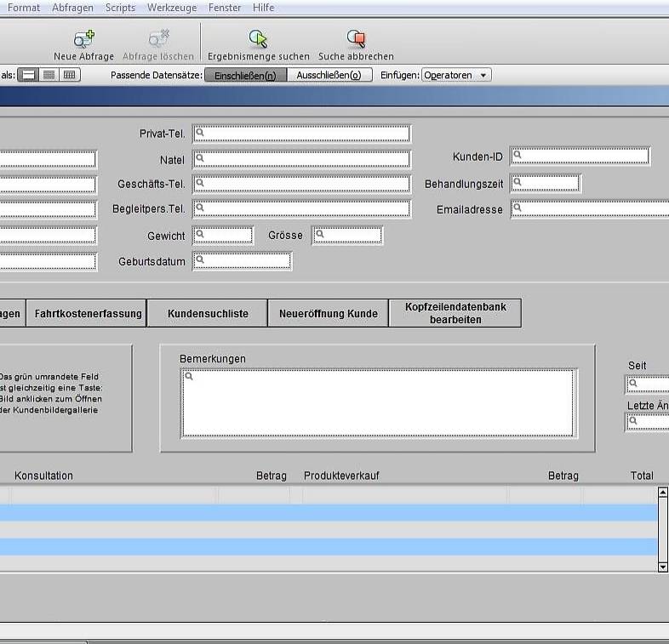
Task: Start search with Ergebnismenge suchen icon
Action: click(x=258, y=39)
